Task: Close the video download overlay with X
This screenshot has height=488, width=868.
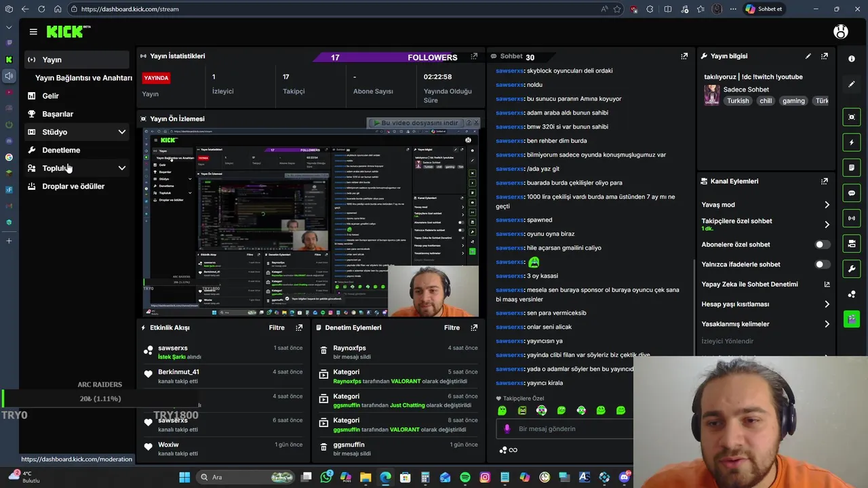Action: coord(476,123)
